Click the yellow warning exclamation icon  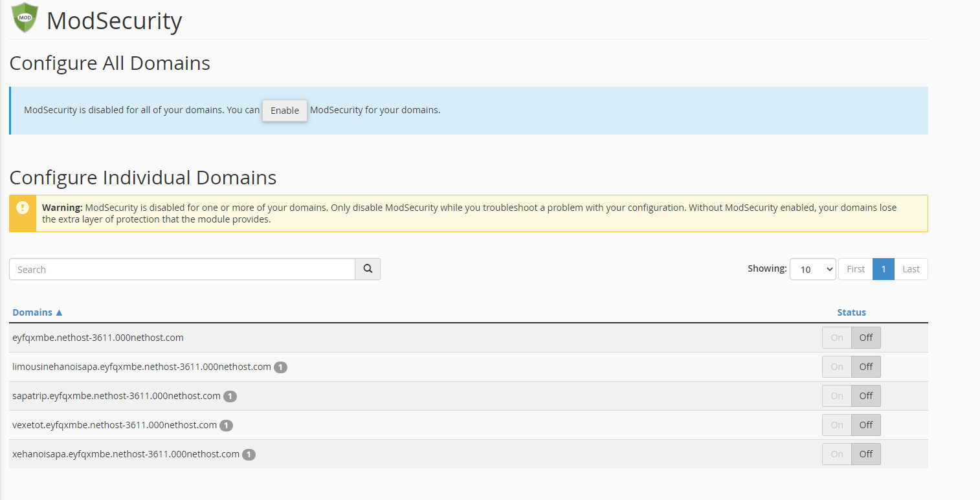click(23, 208)
